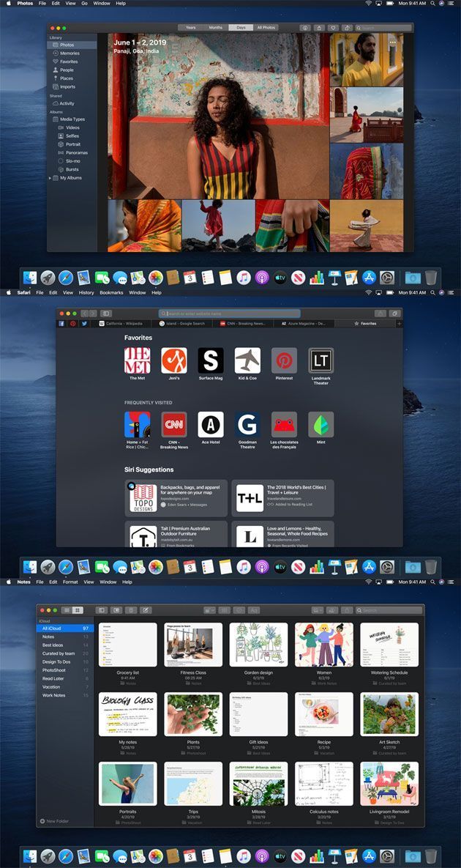Open the pinned Pinterest tab in Safari
Screen dimensions: 461x868
point(73,323)
